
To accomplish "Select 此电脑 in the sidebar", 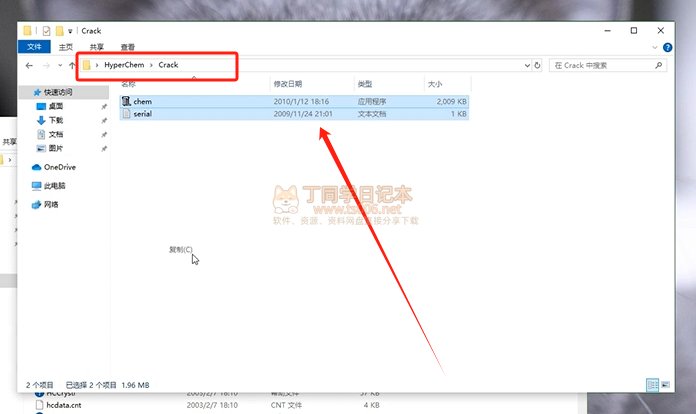I will click(x=55, y=185).
